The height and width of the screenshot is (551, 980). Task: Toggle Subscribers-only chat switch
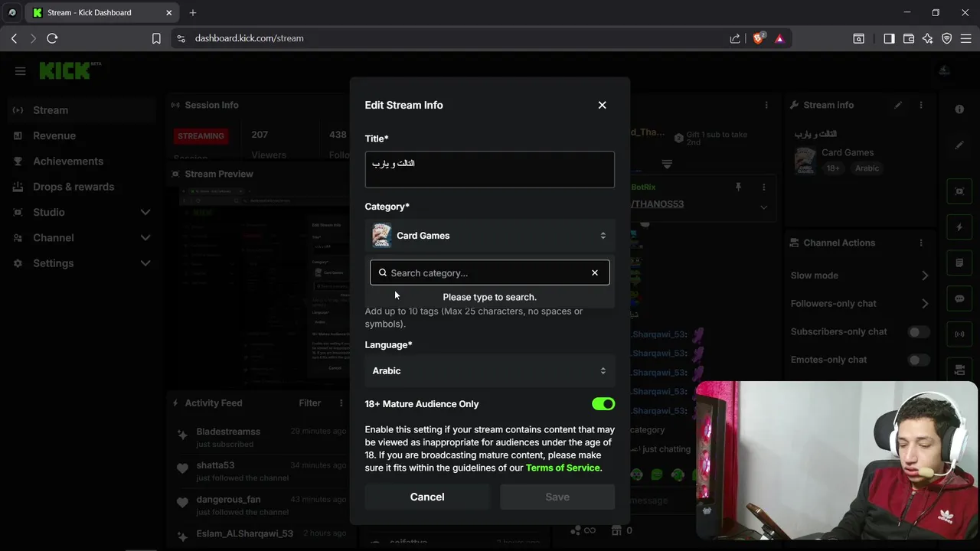click(919, 331)
